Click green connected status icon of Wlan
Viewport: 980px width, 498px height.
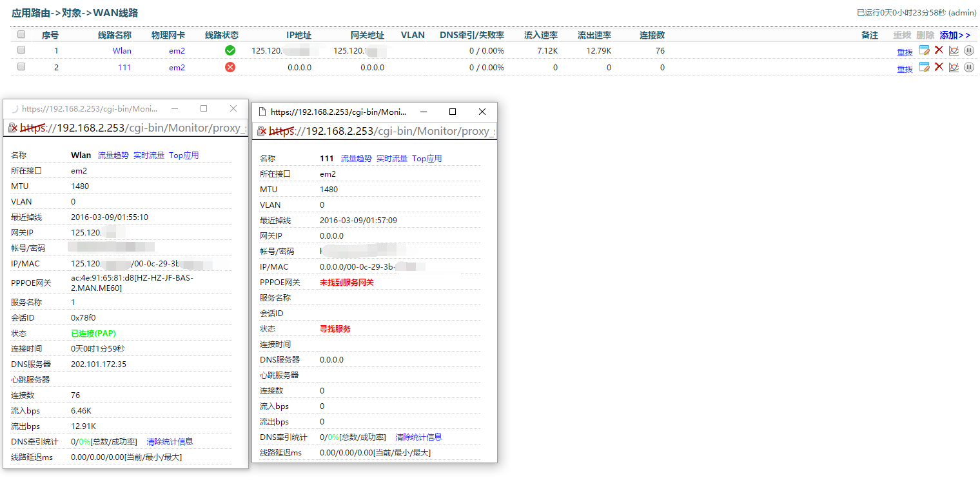(230, 50)
